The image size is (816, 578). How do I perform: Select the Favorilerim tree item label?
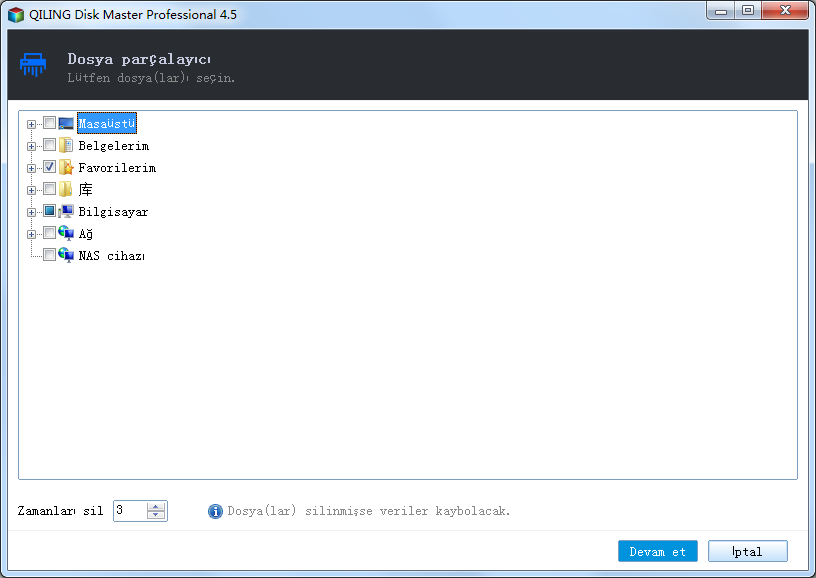pyautogui.click(x=117, y=168)
